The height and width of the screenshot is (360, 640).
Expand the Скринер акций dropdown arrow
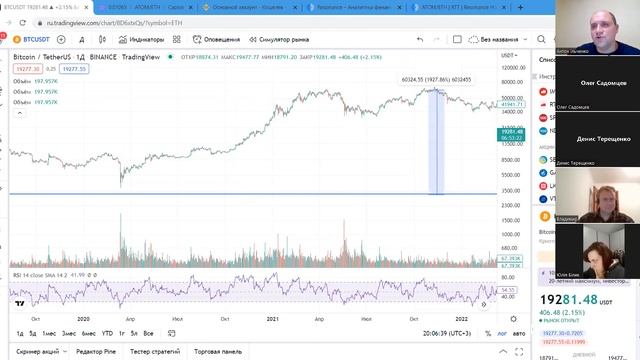pos(65,351)
